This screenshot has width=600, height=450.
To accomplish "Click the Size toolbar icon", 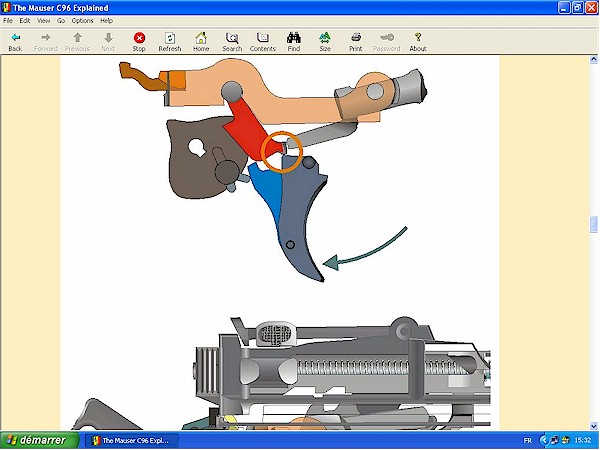I will click(325, 42).
